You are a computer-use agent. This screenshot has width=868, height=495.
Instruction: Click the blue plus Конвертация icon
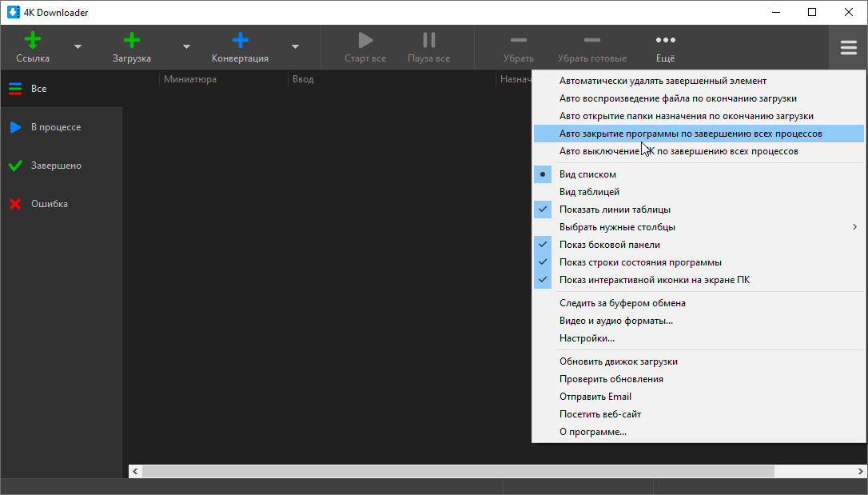coord(240,41)
